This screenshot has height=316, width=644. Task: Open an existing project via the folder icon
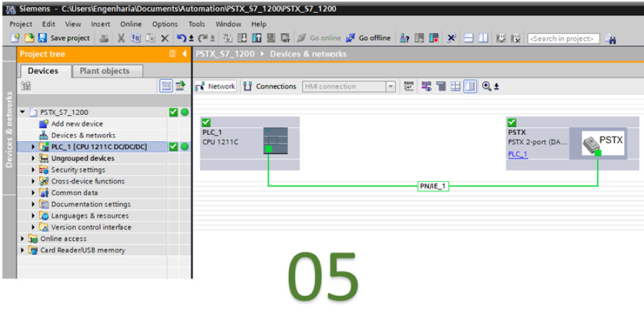(x=29, y=38)
